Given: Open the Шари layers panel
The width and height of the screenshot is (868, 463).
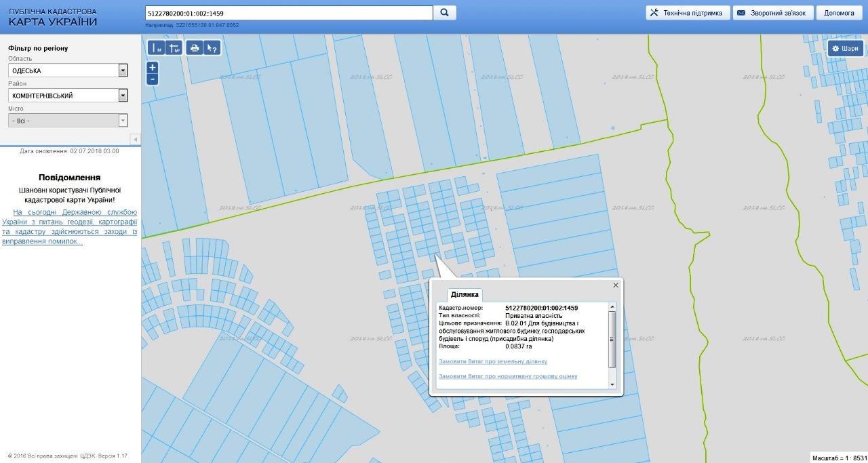Looking at the screenshot, I should click(x=846, y=48).
